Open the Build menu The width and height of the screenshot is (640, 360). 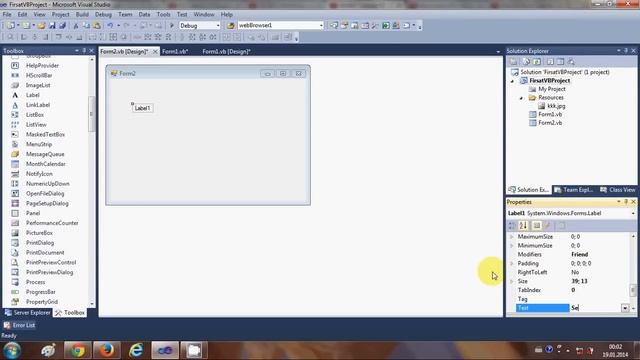point(82,14)
